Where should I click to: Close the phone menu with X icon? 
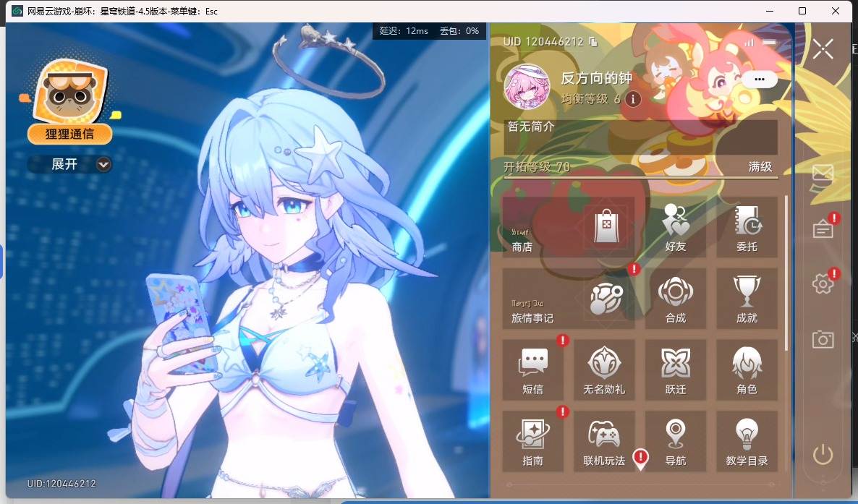(823, 49)
